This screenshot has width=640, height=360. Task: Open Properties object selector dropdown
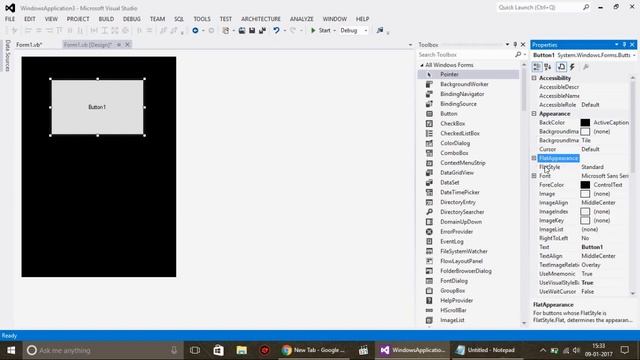click(x=634, y=55)
